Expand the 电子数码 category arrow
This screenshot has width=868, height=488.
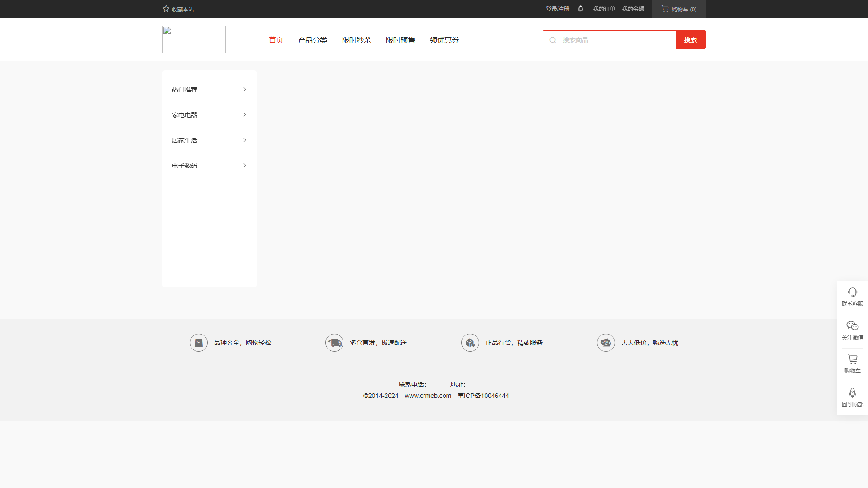point(245,165)
